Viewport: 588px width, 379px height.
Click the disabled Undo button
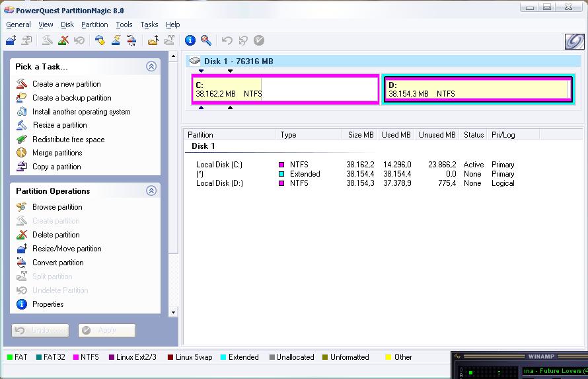(40, 330)
